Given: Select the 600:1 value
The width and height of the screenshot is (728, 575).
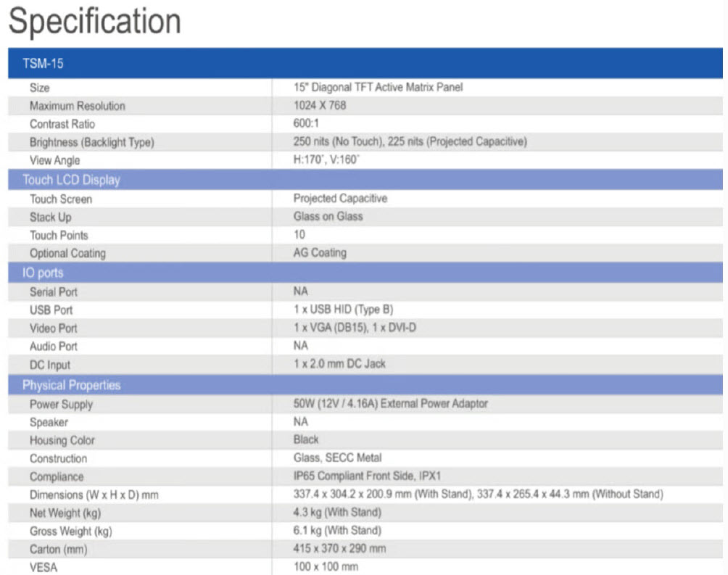Looking at the screenshot, I should [306, 123].
